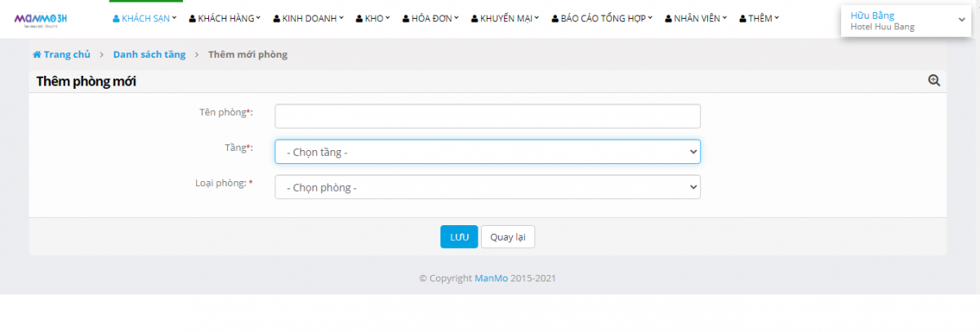Open the THÊM menu
The image size is (980, 332).
click(x=759, y=19)
